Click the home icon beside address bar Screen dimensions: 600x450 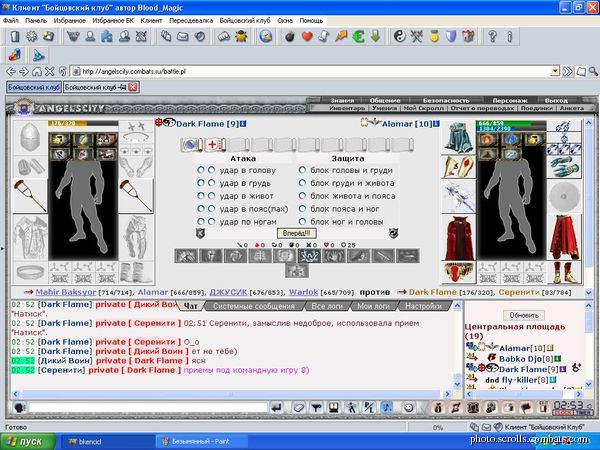37,71
